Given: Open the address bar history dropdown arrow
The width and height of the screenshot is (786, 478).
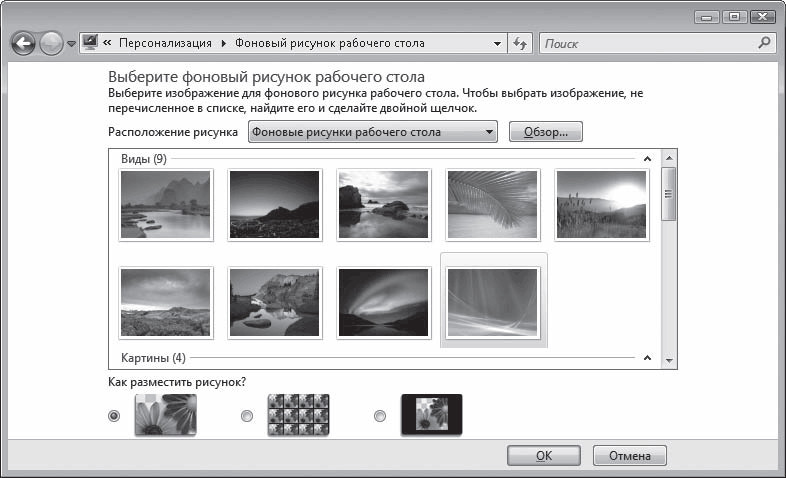Looking at the screenshot, I should tap(498, 44).
